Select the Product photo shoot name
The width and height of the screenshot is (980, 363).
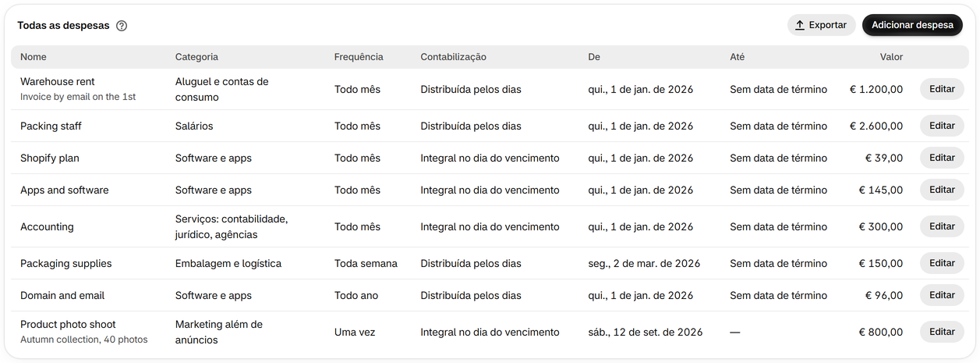click(x=68, y=324)
